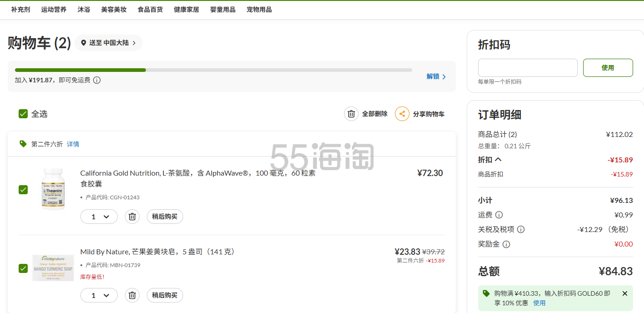The width and height of the screenshot is (644, 313).
Task: Open the 沐浴 category menu
Action: (x=84, y=10)
